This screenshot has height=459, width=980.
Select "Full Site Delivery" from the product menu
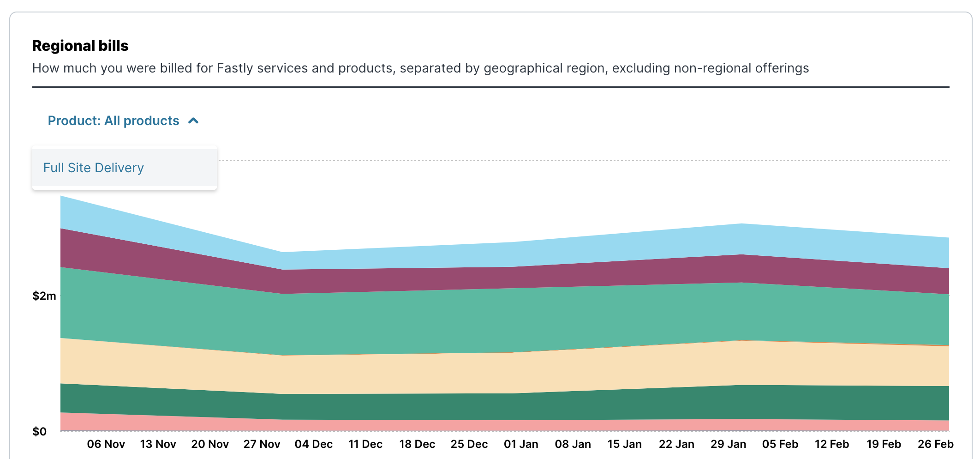click(93, 168)
